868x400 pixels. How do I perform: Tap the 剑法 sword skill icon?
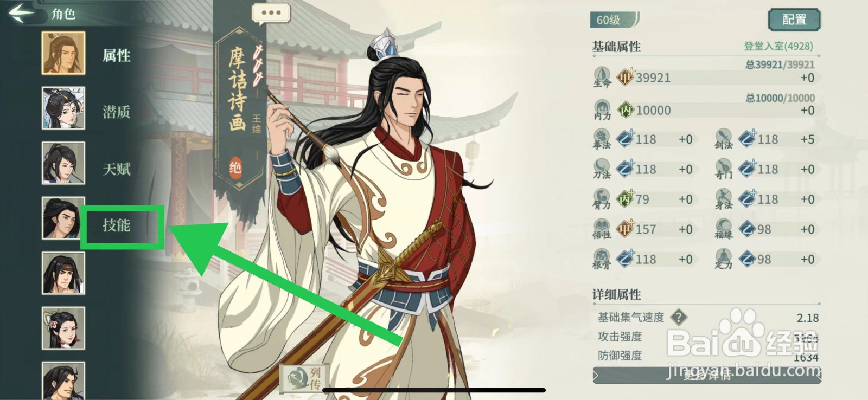click(x=724, y=139)
